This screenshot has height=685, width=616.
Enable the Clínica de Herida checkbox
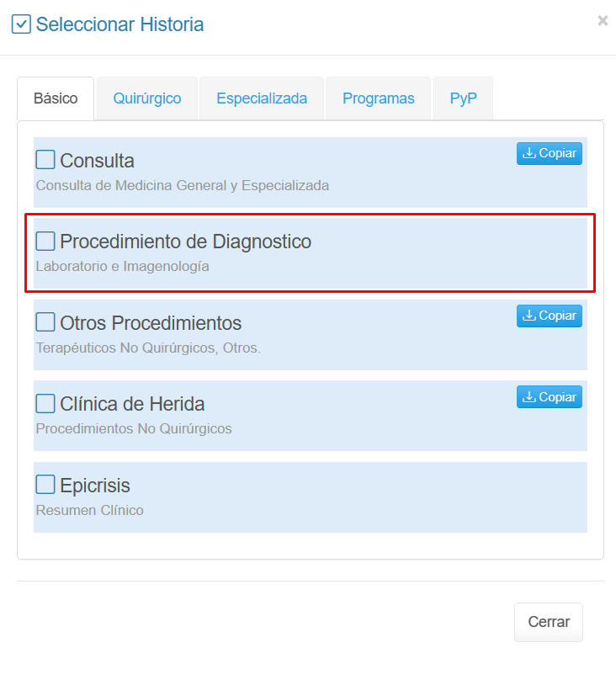tap(45, 404)
